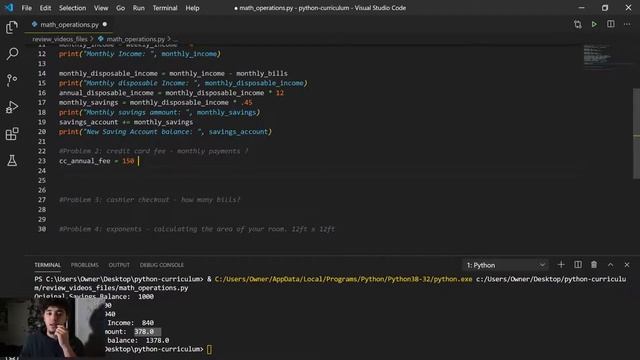Switch to the TERMINAL panel tab
Image resolution: width=640 pixels, height=360 pixels.
(47, 265)
